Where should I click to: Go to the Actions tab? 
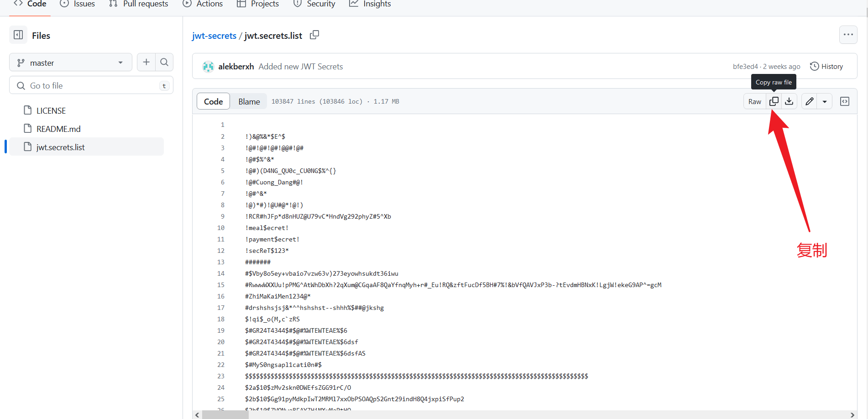point(203,4)
